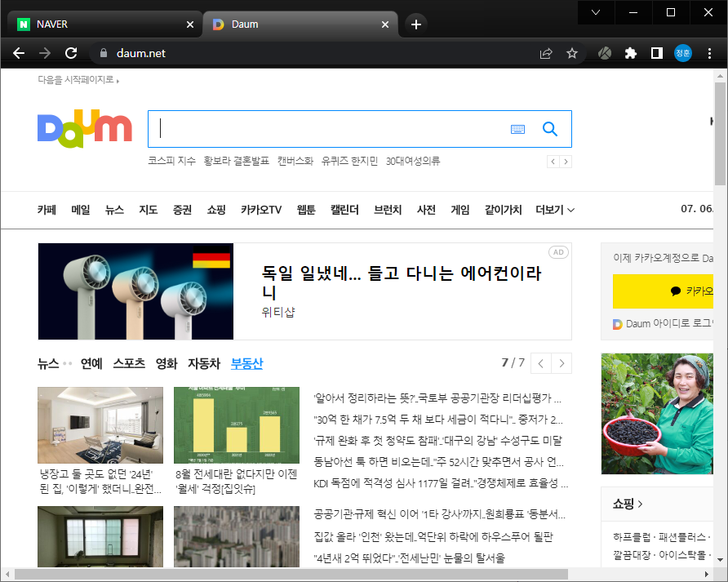Viewport: 728px width, 582px height.
Task: Show previous trending keywords arrow
Action: point(553,162)
